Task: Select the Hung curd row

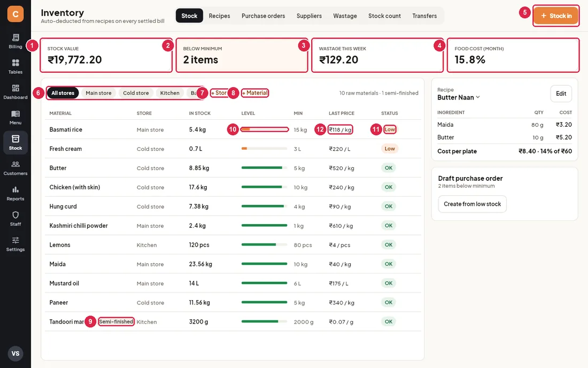Action: (233, 206)
